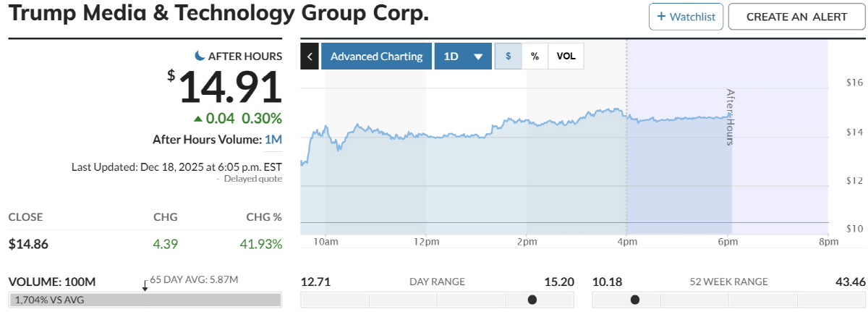Click the green up-arrow change indicator
This screenshot has height=312, width=868.
[x=197, y=119]
